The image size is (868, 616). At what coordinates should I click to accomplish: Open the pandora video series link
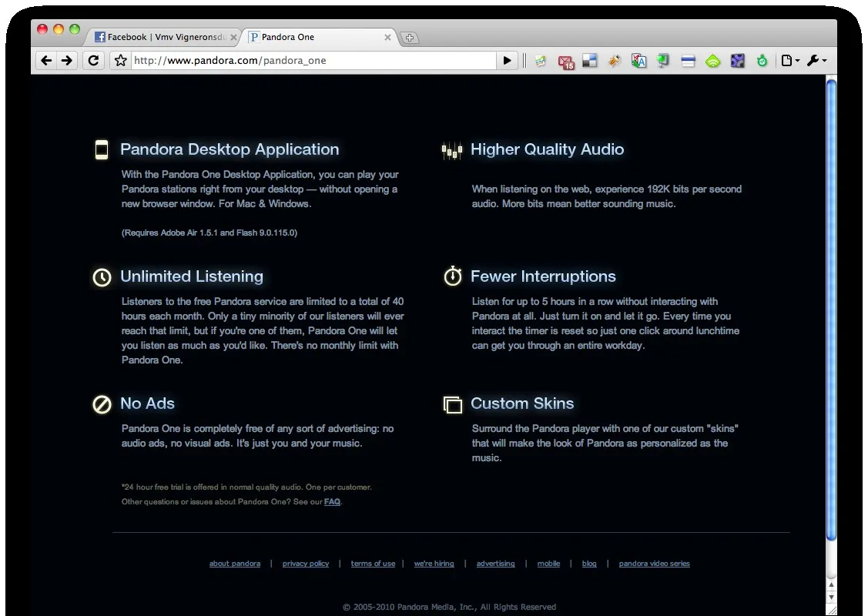pyautogui.click(x=655, y=564)
